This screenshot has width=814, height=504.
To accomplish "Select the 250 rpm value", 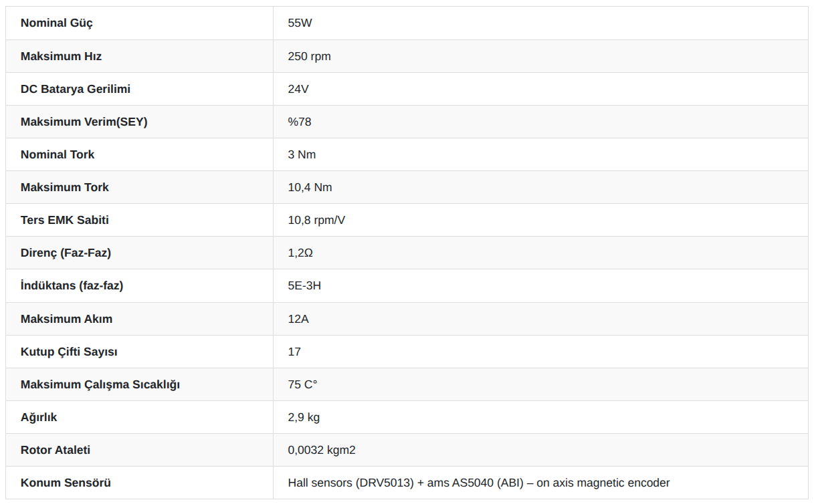I will point(309,56).
